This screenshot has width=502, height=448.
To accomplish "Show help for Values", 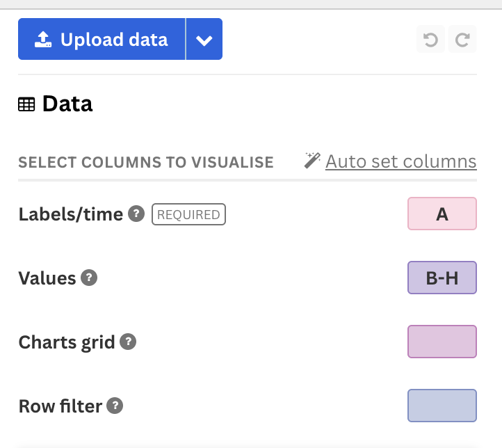I will click(x=89, y=278).
